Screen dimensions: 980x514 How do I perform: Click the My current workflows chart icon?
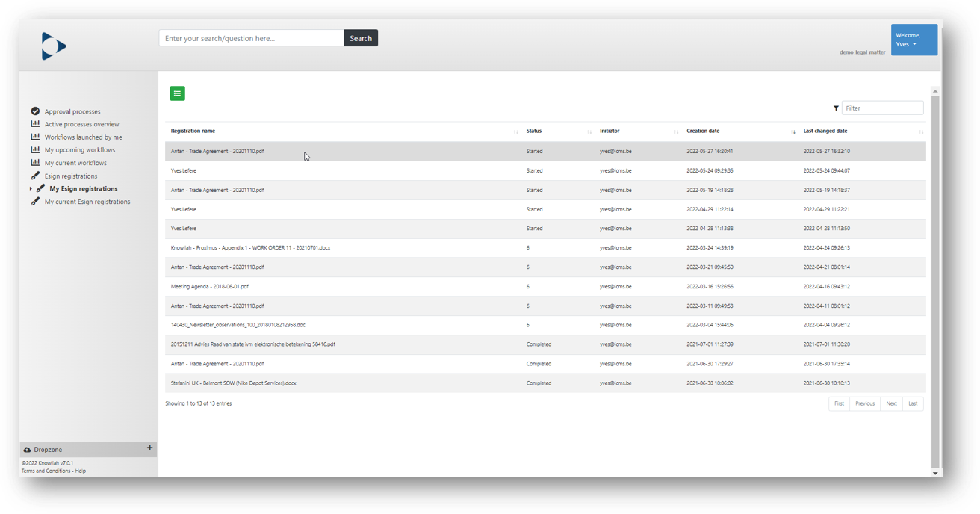pos(35,162)
